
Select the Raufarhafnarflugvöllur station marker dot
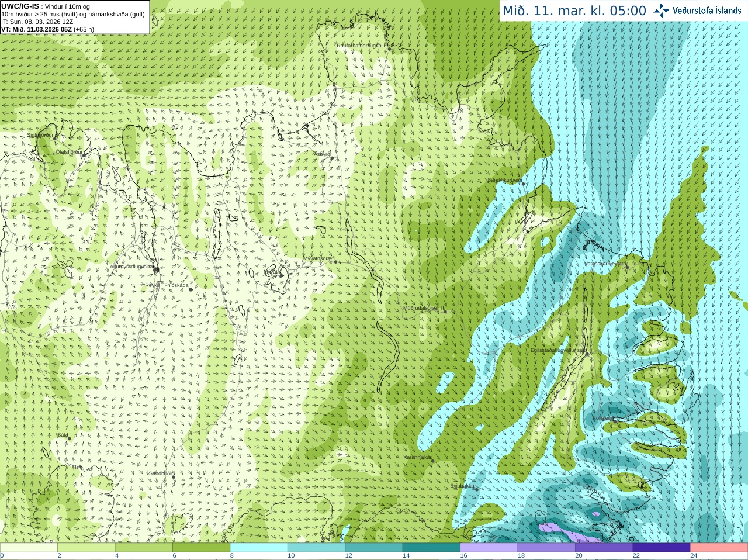(389, 49)
